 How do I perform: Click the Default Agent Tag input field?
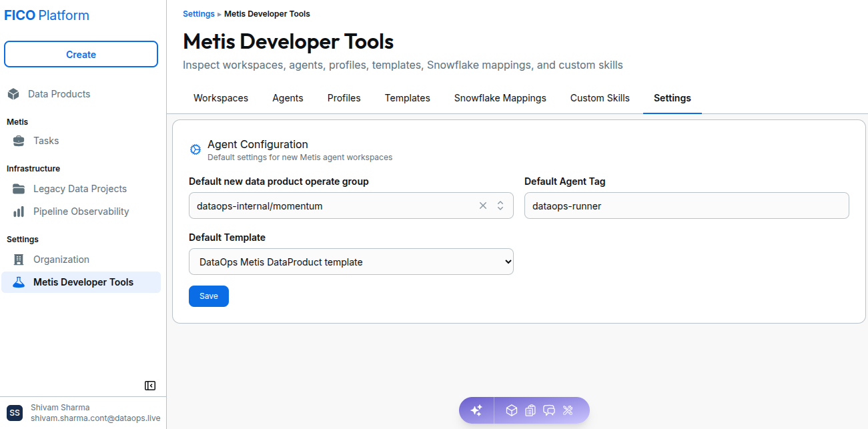click(x=687, y=206)
